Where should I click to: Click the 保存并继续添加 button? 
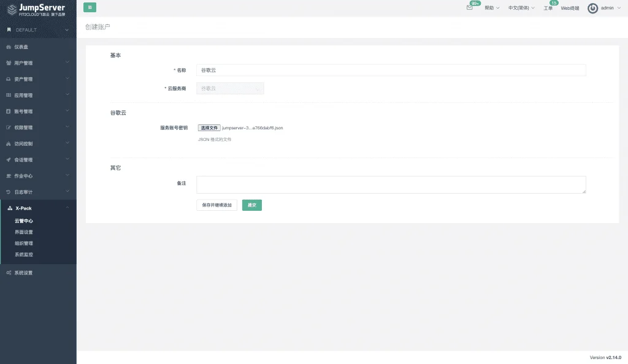216,205
